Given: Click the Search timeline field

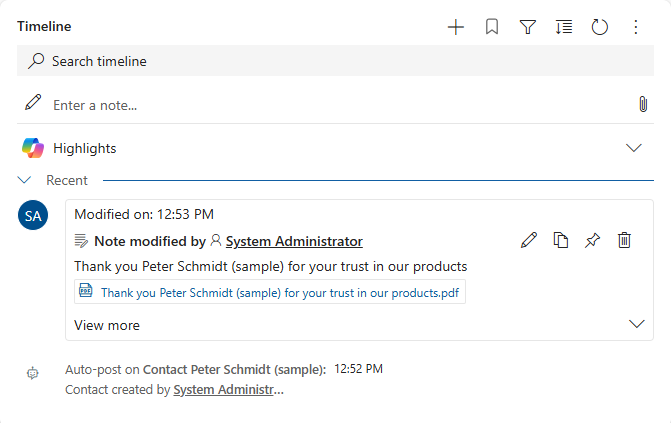Looking at the screenshot, I should pos(335,61).
